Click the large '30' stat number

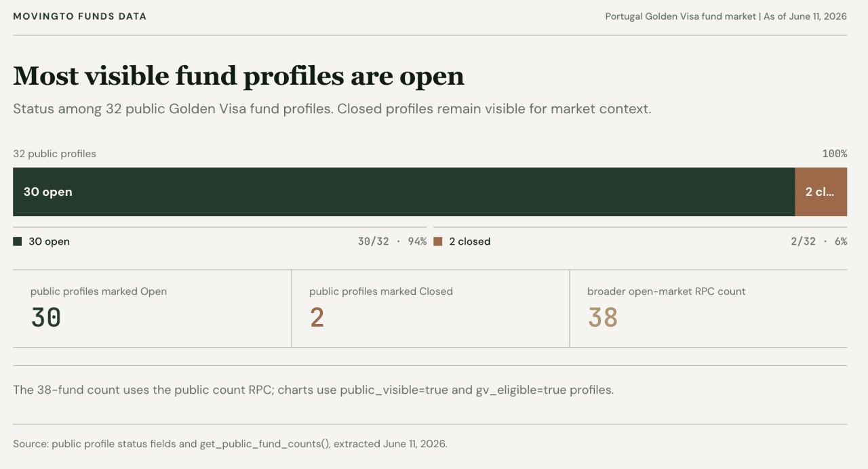(x=46, y=318)
